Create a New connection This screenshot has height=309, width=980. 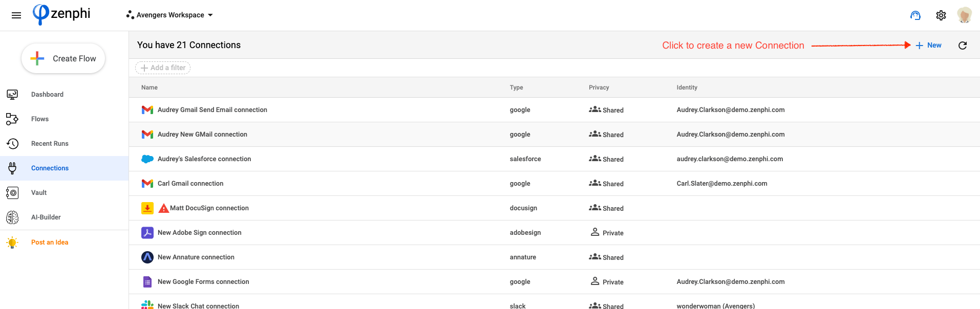(x=928, y=45)
